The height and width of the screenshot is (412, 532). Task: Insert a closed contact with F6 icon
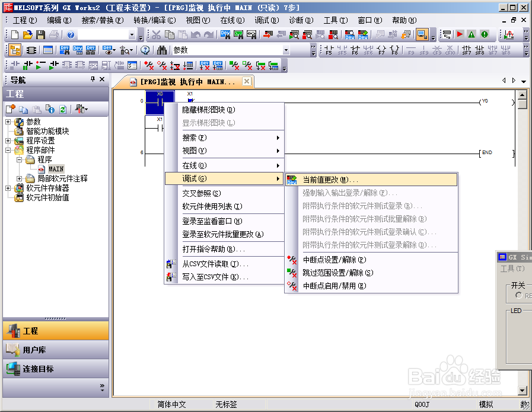(355, 50)
